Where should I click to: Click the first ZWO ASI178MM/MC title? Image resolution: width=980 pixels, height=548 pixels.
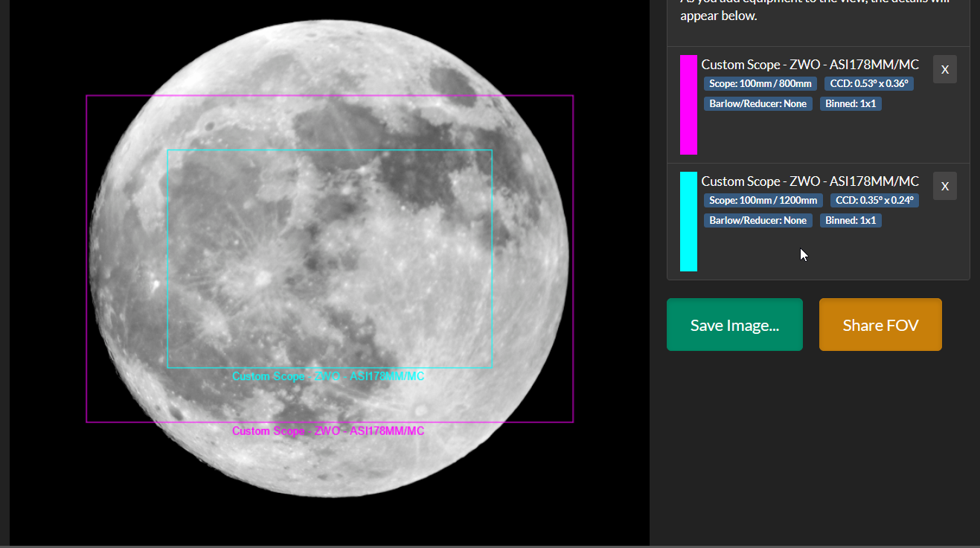coord(809,65)
